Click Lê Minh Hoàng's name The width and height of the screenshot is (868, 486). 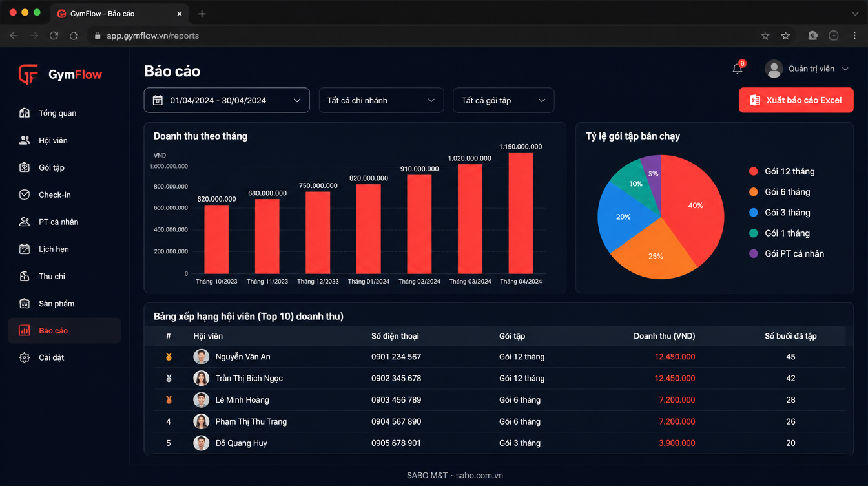(242, 400)
